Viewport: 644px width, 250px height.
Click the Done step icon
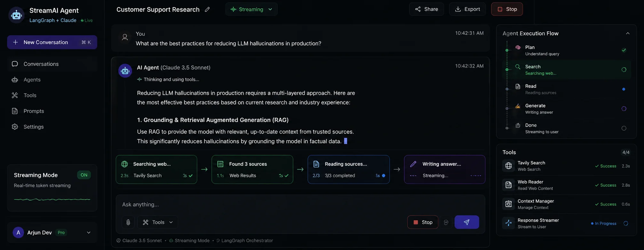(x=518, y=125)
